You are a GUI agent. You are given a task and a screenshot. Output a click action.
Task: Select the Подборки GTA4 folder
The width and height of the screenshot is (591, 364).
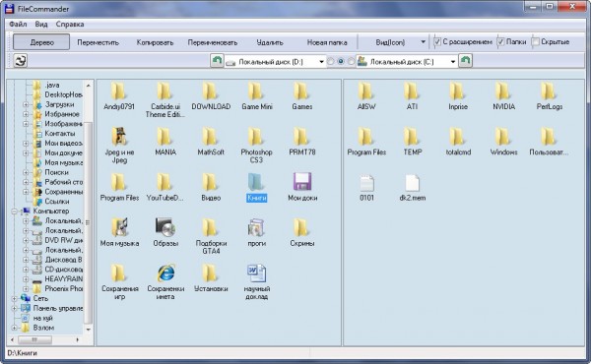tap(211, 227)
